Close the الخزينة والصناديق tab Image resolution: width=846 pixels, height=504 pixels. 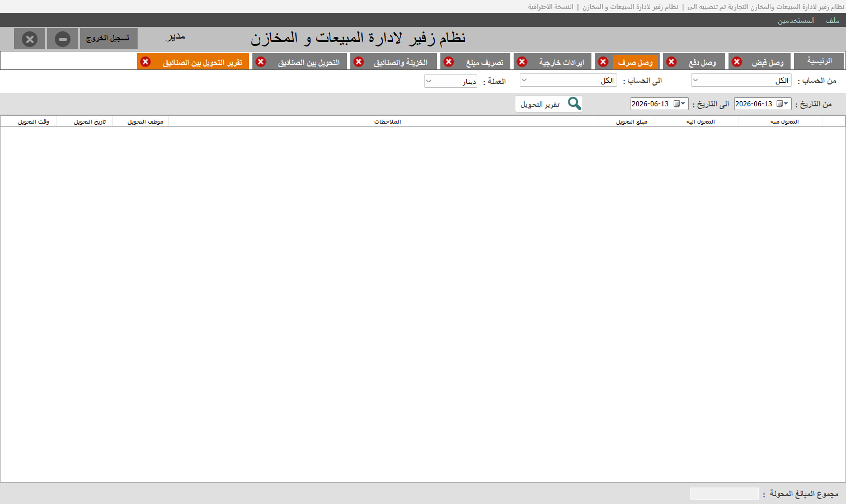click(359, 62)
